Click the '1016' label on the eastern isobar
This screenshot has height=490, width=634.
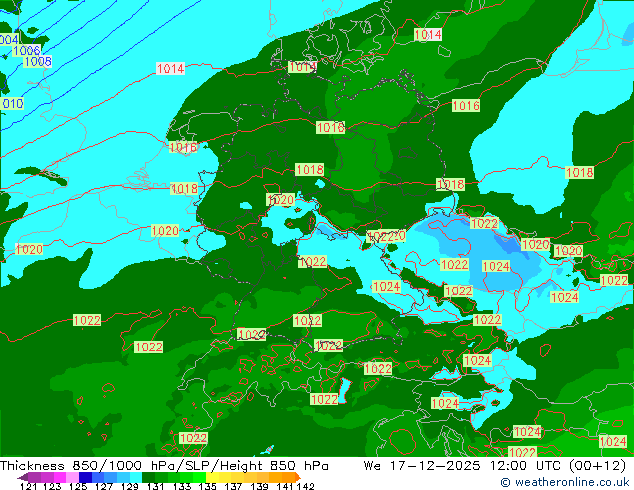pyautogui.click(x=466, y=106)
